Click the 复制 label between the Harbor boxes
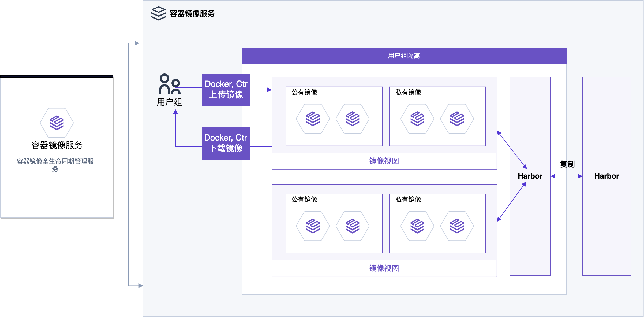Image resolution: width=644 pixels, height=317 pixels. (x=567, y=164)
